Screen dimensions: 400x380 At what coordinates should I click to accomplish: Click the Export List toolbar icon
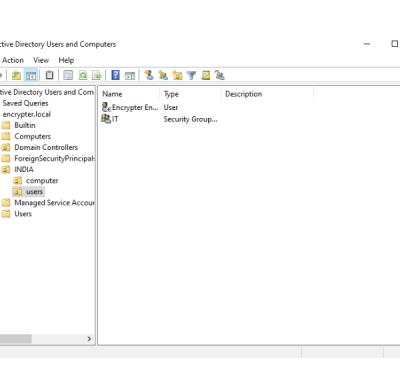(97, 75)
